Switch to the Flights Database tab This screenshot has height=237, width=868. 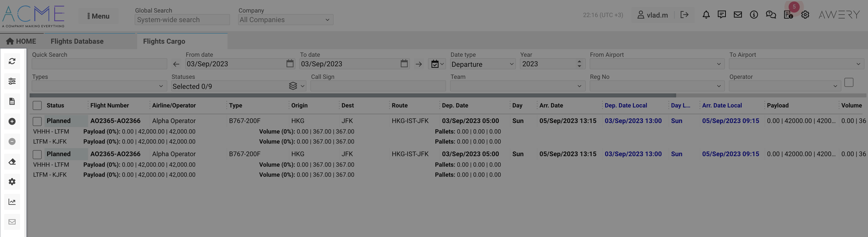77,41
